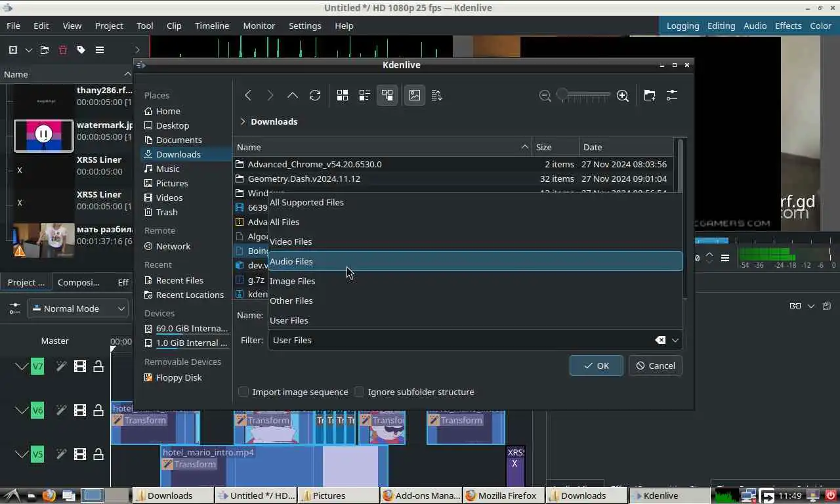
Task: Launch Firefox from the taskbar panel
Action: (x=49, y=495)
